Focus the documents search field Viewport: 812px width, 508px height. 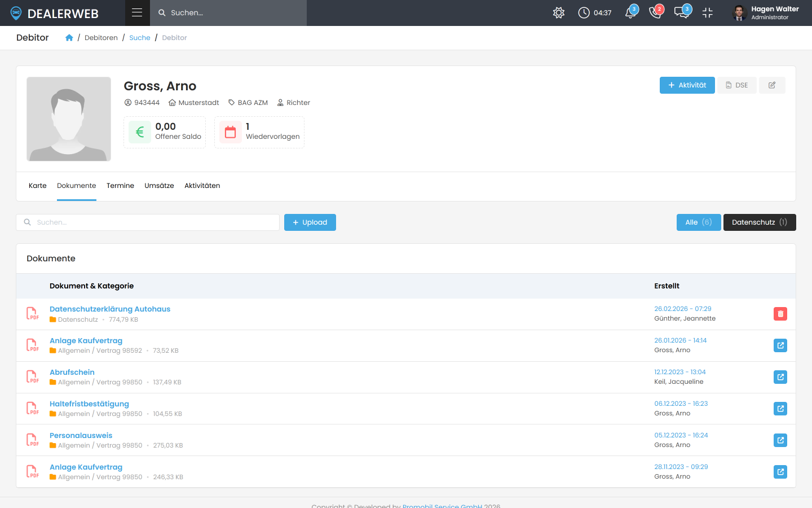pyautogui.click(x=148, y=222)
